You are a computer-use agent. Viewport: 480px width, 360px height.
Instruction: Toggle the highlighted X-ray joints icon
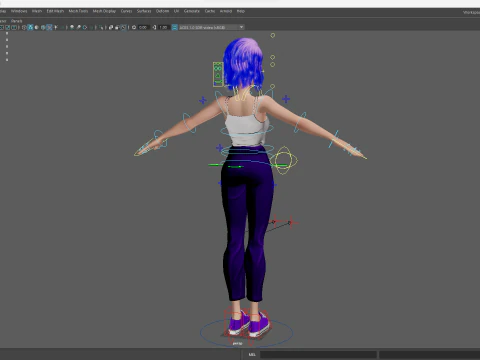pyautogui.click(x=123, y=27)
